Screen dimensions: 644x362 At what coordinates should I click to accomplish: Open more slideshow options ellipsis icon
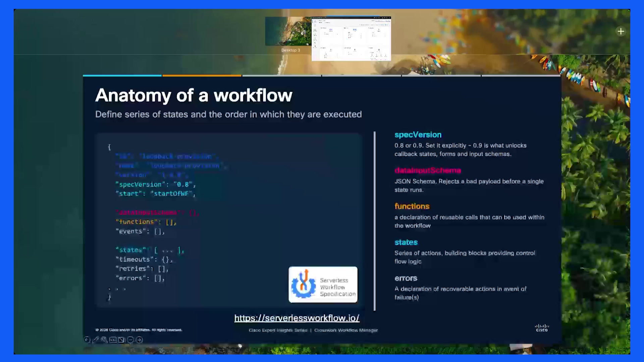coord(130,340)
